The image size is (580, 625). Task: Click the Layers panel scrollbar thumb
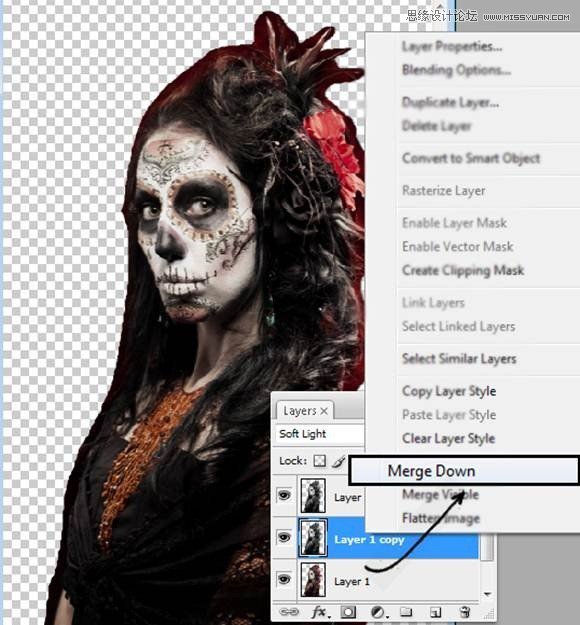(487, 548)
